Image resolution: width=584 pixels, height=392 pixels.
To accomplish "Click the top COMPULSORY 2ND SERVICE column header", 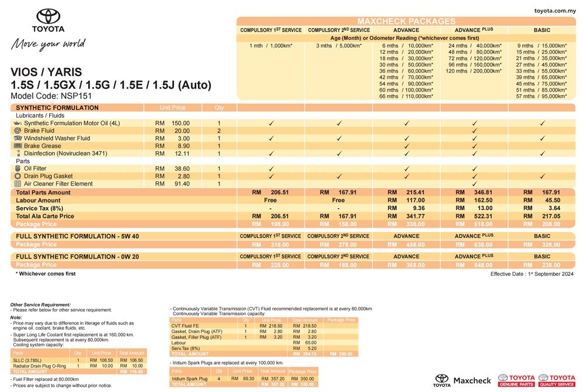I will click(339, 30).
